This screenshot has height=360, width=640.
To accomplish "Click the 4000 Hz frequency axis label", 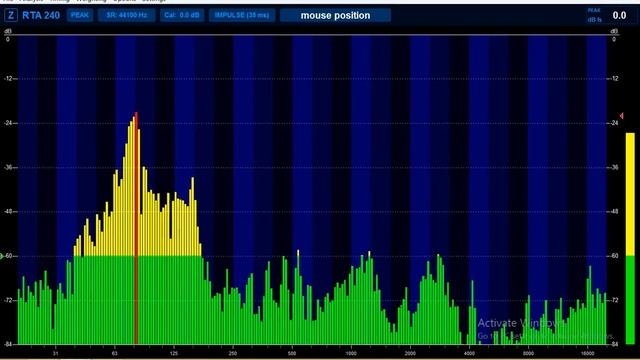I will [469, 353].
